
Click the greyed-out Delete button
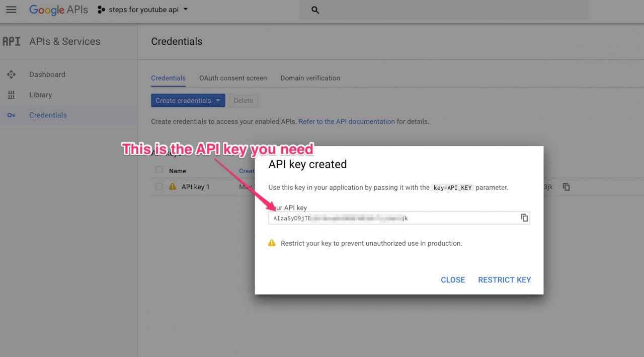click(x=244, y=101)
